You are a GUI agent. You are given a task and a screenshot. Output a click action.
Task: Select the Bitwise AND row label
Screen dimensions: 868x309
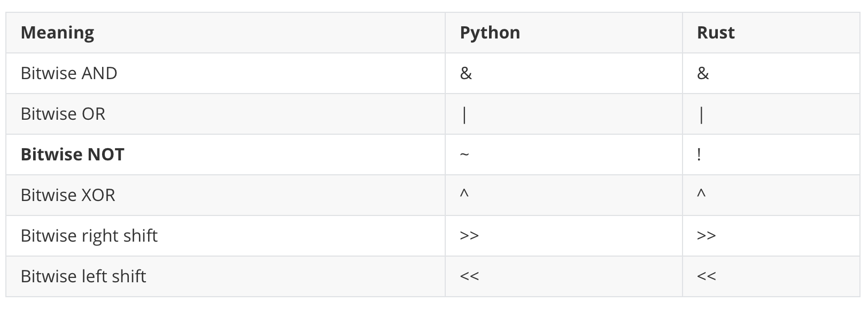69,73
